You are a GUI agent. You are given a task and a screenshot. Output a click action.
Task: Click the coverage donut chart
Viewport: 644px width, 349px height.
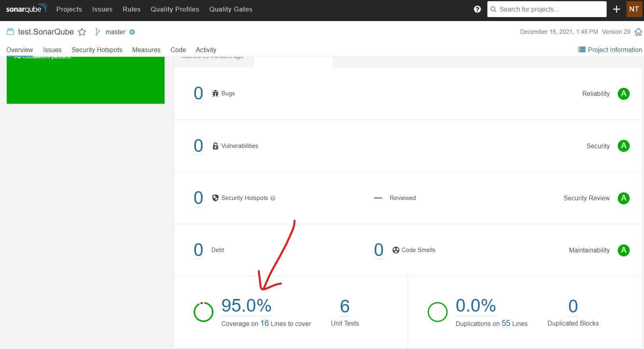pyautogui.click(x=203, y=312)
